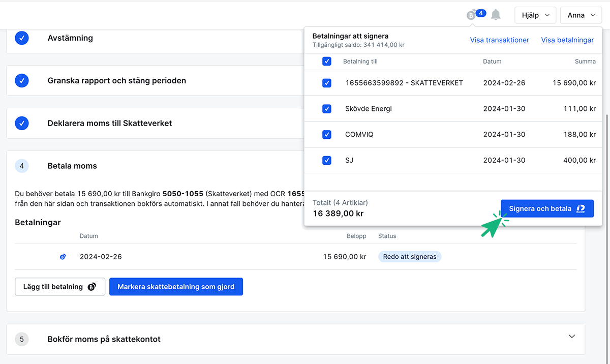Click the step 5 number badge

22,339
